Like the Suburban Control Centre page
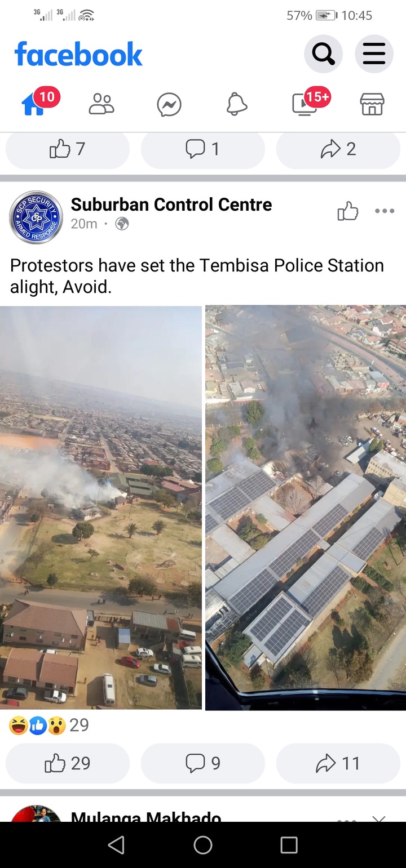The height and width of the screenshot is (868, 406). click(348, 211)
